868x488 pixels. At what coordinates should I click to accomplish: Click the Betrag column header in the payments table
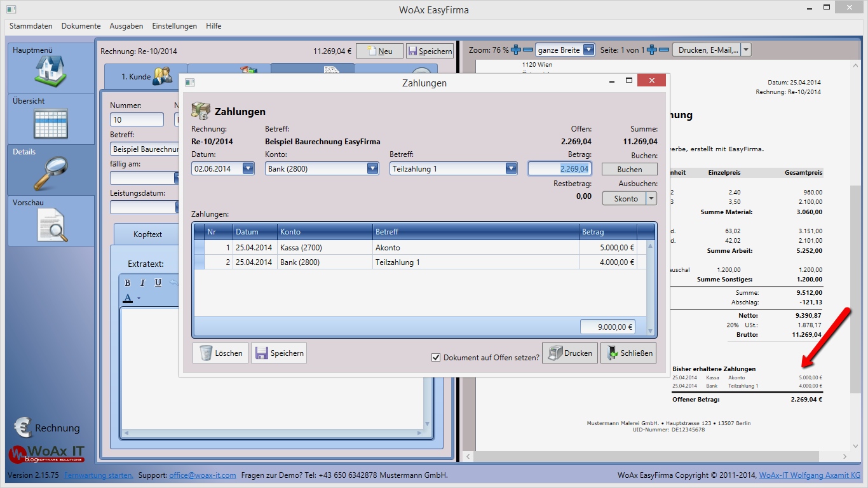[x=608, y=232]
